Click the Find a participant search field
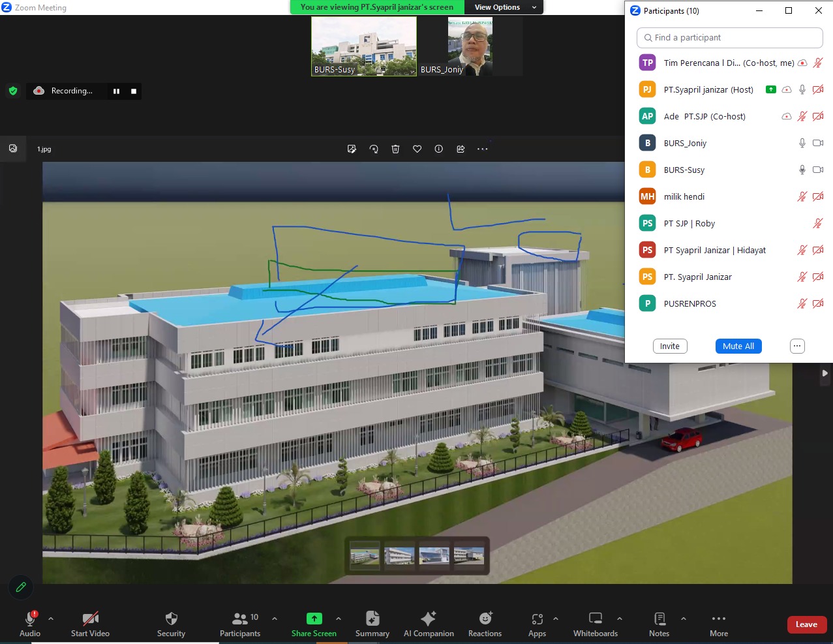The height and width of the screenshot is (644, 833). (729, 38)
